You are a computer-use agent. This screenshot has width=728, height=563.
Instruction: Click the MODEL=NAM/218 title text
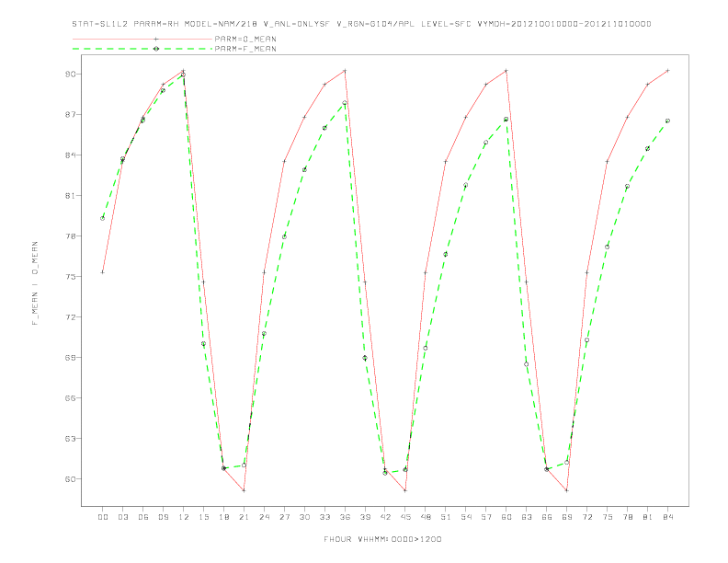(x=221, y=24)
